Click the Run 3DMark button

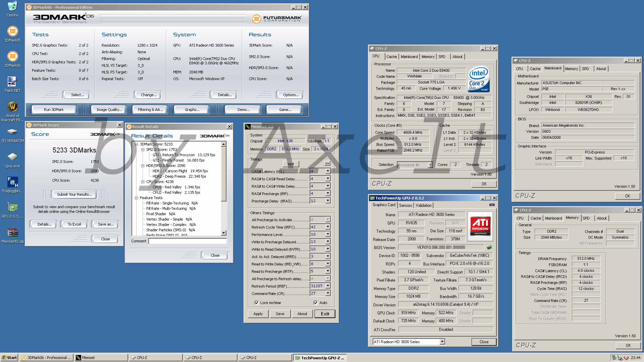tap(54, 110)
